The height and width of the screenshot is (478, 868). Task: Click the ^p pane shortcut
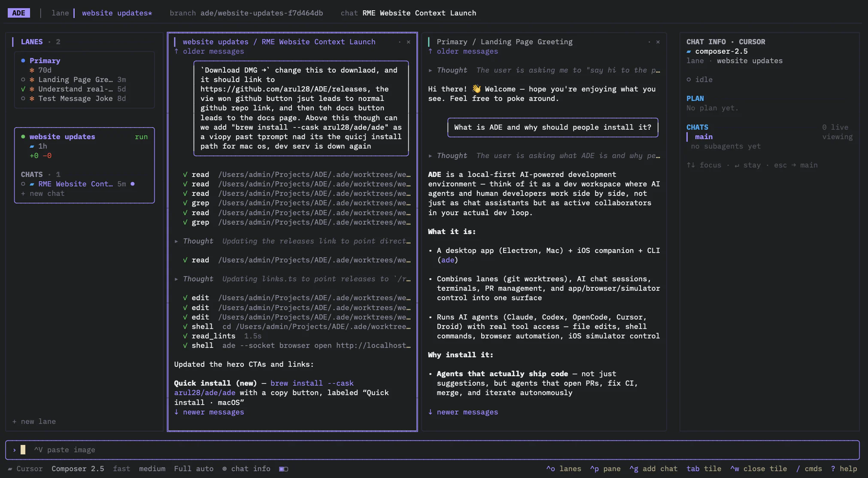pos(605,469)
